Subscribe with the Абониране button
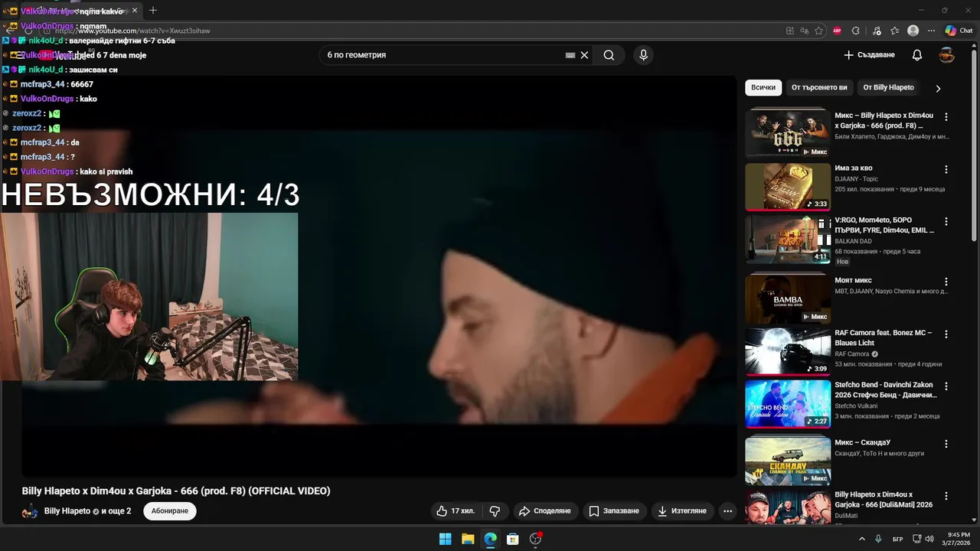 pyautogui.click(x=170, y=510)
